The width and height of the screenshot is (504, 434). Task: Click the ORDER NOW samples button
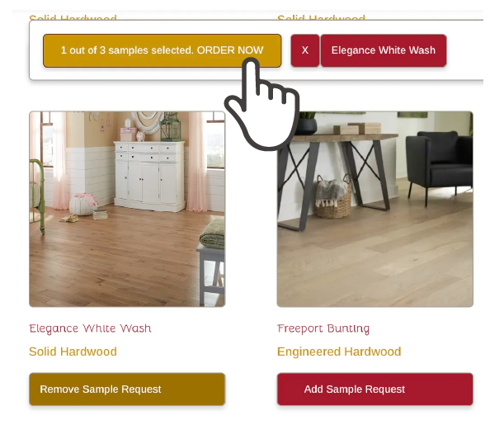pyautogui.click(x=163, y=50)
